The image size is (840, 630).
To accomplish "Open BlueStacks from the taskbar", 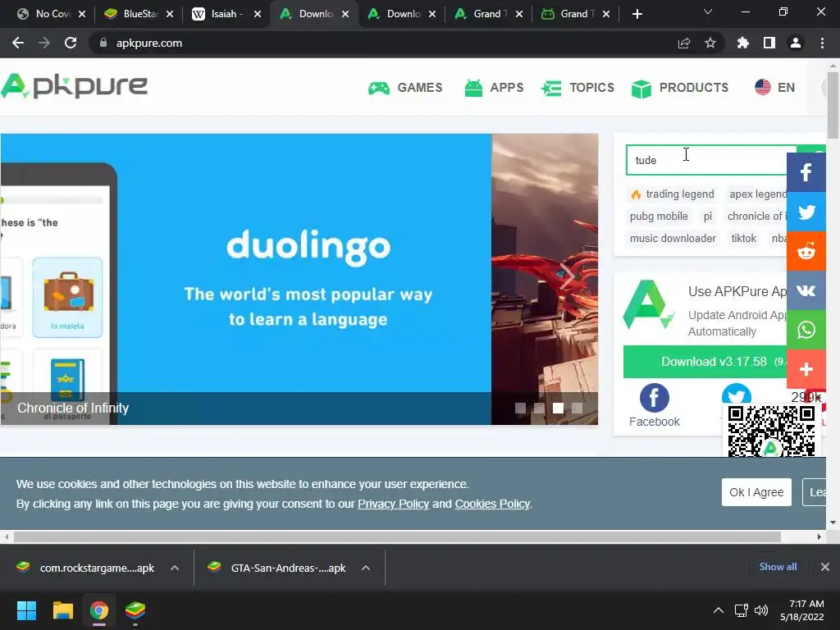I will (x=135, y=610).
